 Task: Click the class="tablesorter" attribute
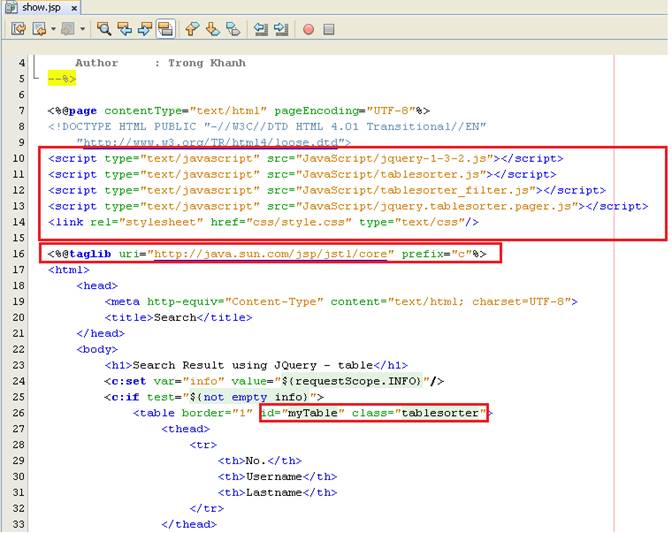pyautogui.click(x=419, y=413)
